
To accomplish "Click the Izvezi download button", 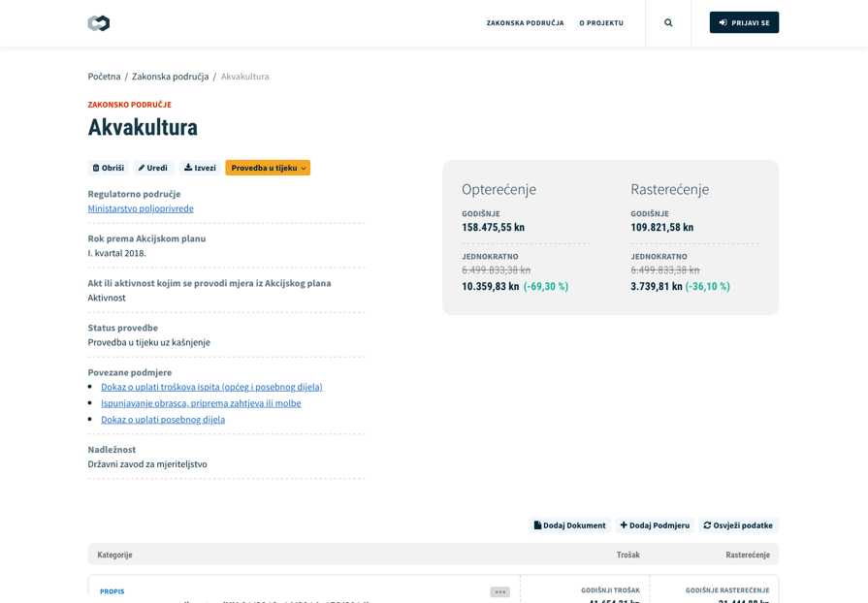I will tap(201, 168).
